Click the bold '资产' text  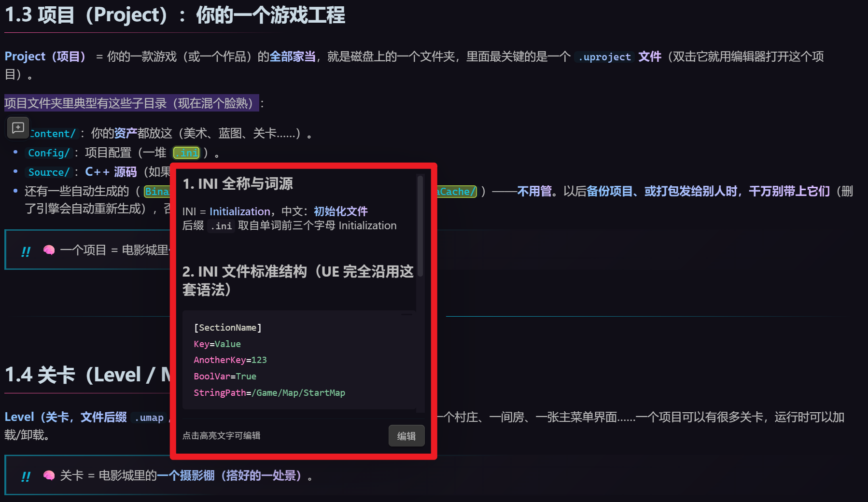point(126,133)
